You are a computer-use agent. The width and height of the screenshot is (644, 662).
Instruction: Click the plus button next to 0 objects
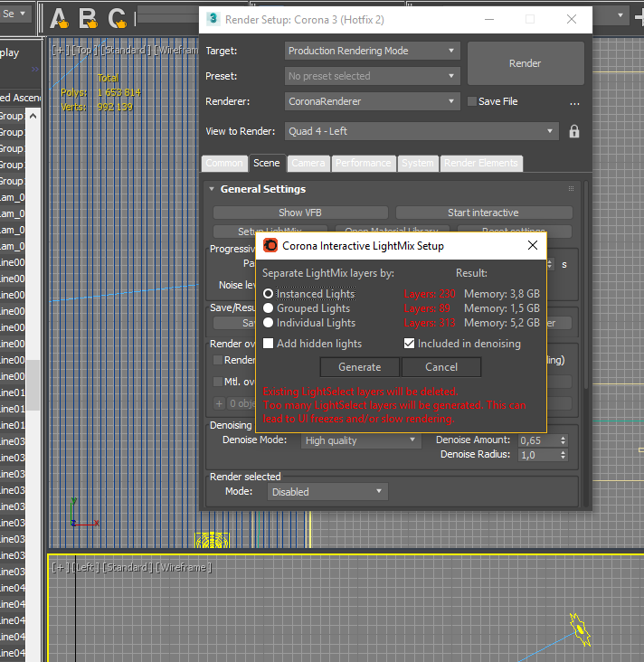point(219,403)
